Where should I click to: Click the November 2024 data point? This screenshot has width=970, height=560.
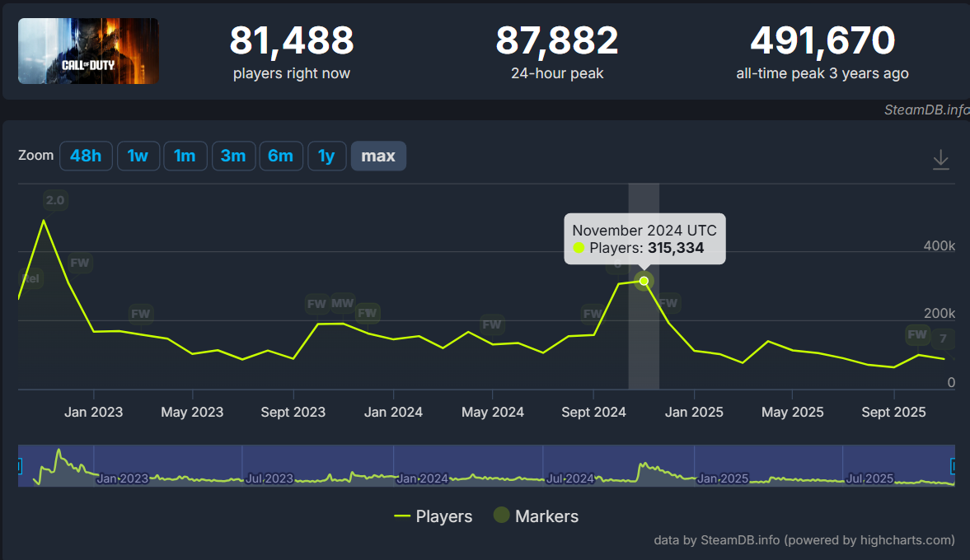coord(644,281)
